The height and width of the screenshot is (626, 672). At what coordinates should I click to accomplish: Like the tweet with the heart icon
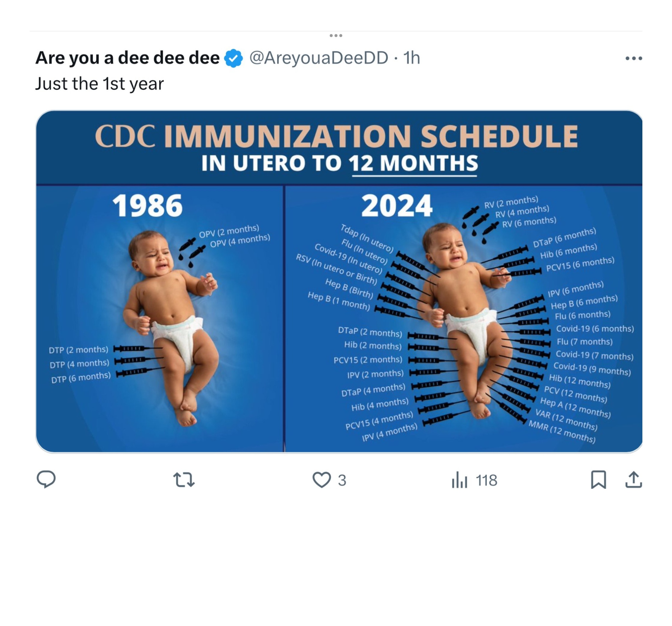click(x=321, y=480)
